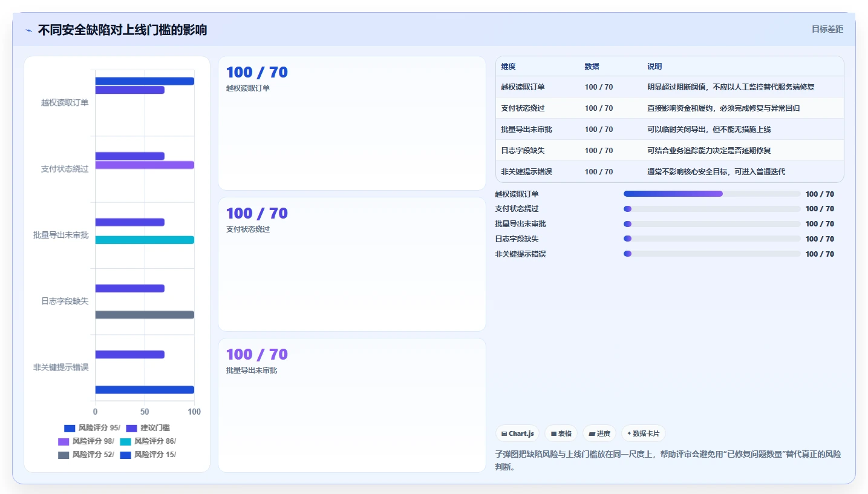Click the description starting 可以临时关闭导出
The height and width of the screenshot is (494, 868).
click(709, 130)
